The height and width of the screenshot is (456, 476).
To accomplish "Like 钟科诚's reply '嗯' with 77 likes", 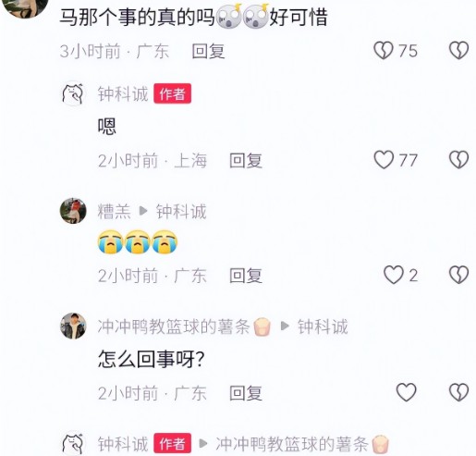I will point(384,160).
